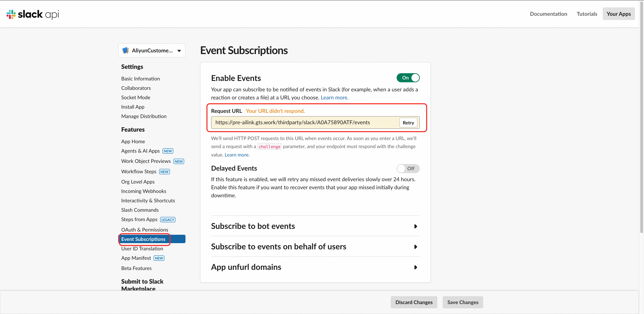Click the 'challenge' code text
This screenshot has height=314, width=644.
click(270, 147)
